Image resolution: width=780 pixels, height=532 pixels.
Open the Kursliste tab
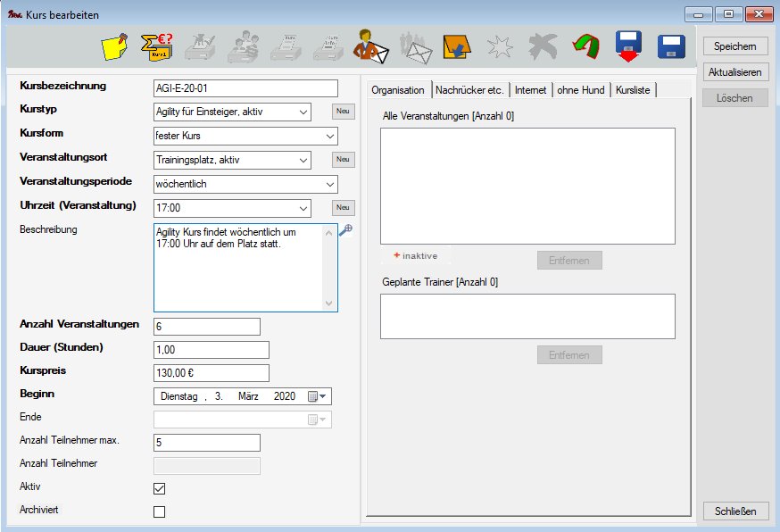[634, 90]
